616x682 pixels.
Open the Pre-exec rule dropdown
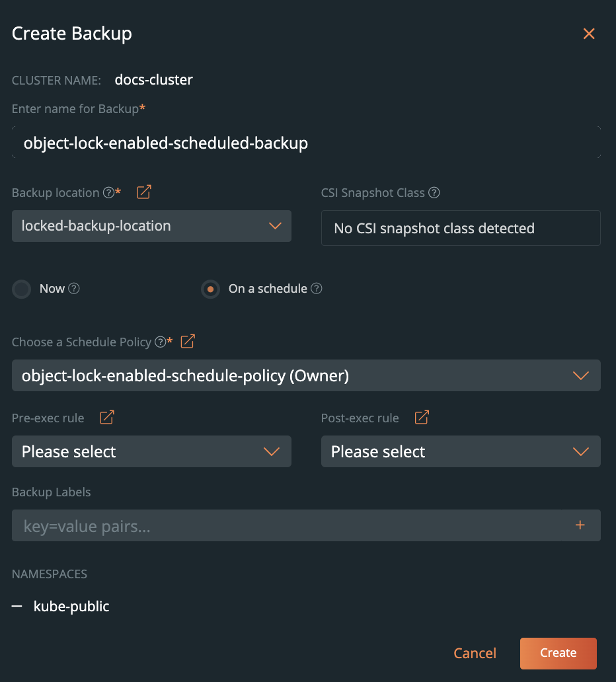coord(151,451)
